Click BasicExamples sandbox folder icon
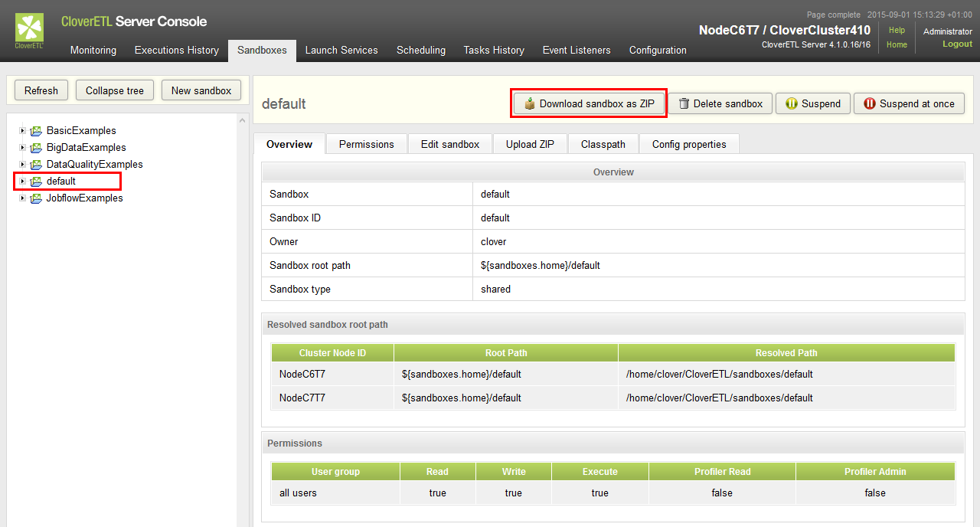Image resolution: width=980 pixels, height=527 pixels. [36, 131]
